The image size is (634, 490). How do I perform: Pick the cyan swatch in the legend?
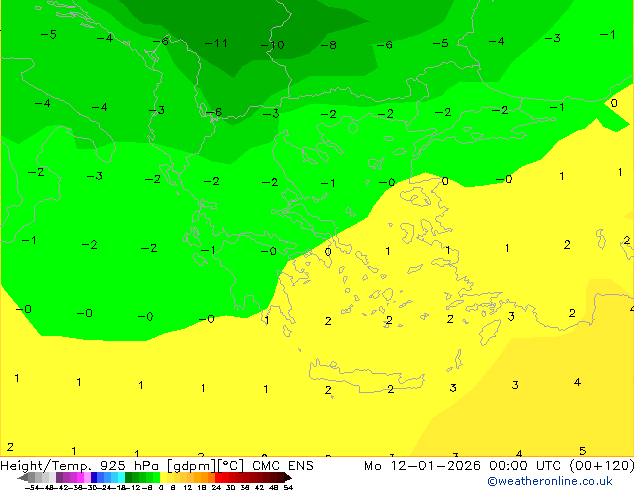121,477
